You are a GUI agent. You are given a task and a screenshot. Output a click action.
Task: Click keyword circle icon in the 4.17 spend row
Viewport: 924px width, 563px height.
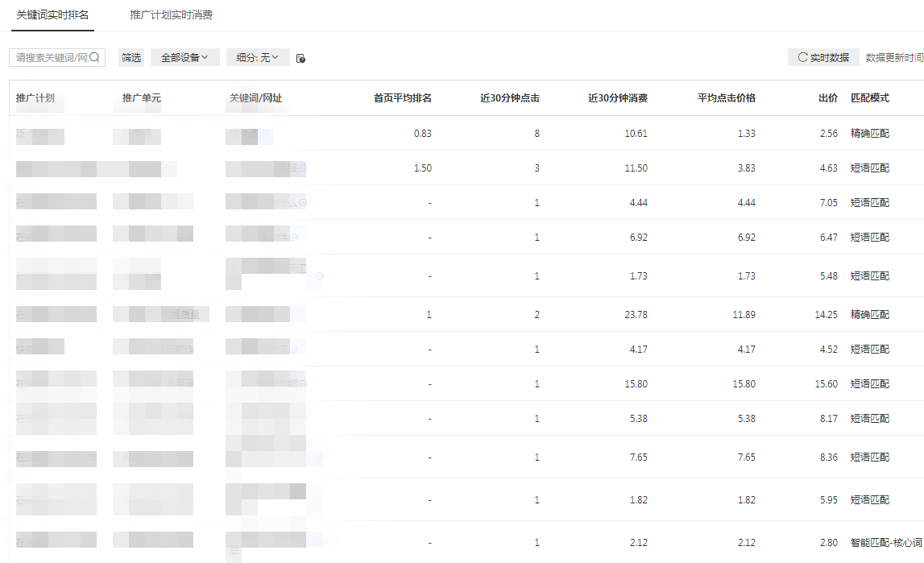click(294, 350)
